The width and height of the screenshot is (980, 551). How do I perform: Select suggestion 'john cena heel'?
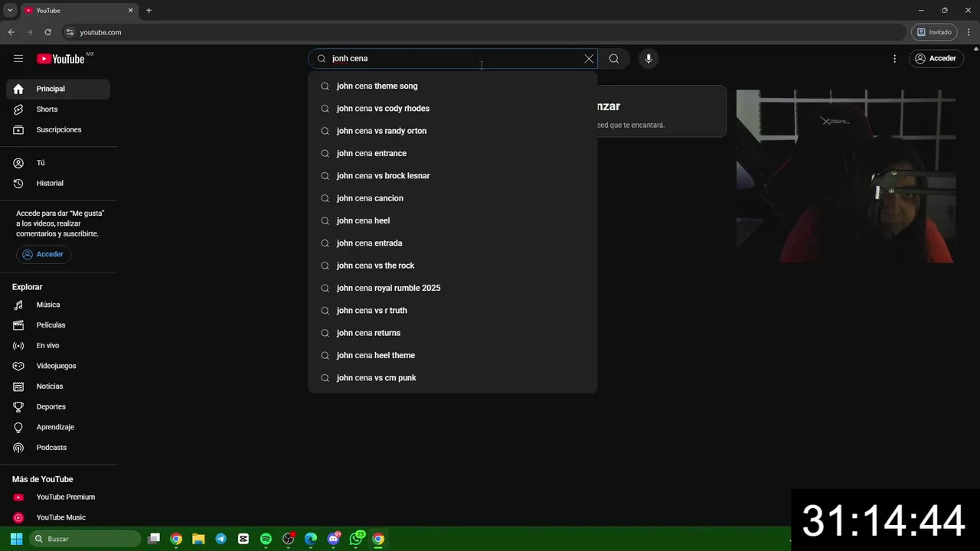[x=452, y=221]
